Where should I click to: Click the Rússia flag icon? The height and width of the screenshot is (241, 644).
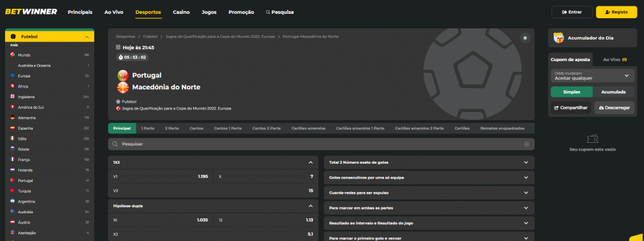coord(13,149)
